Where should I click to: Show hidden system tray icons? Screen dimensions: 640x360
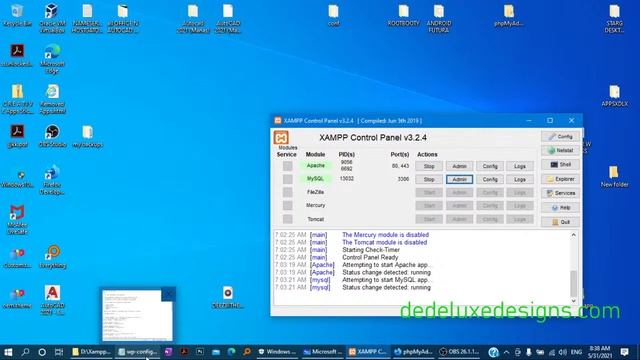coord(507,352)
